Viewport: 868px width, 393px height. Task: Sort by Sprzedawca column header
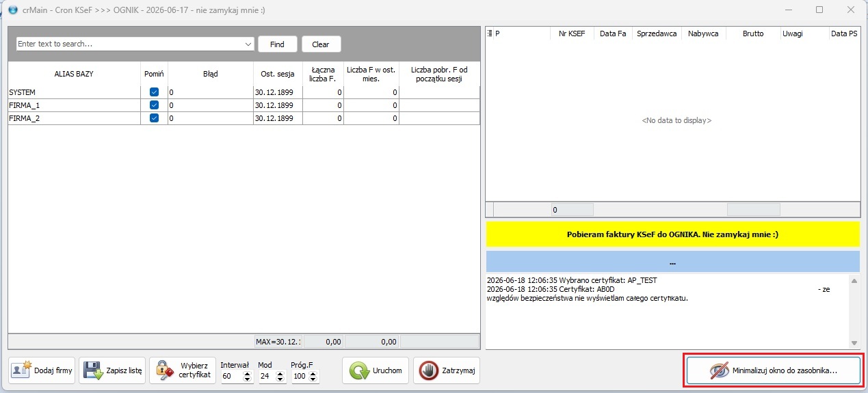point(657,33)
